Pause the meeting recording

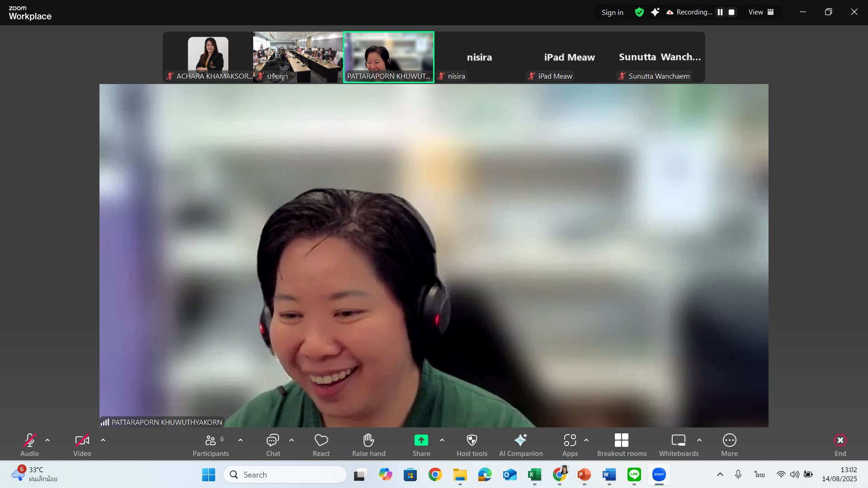pyautogui.click(x=720, y=12)
